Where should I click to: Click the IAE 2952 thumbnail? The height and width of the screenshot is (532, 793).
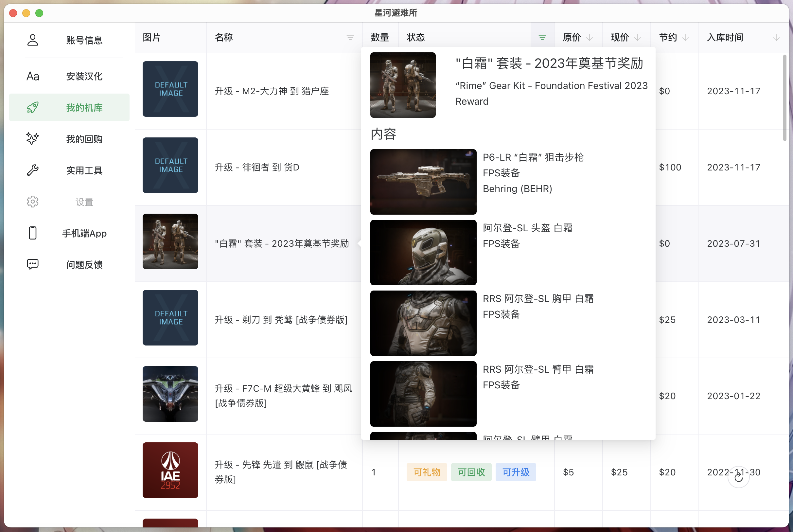[170, 470]
